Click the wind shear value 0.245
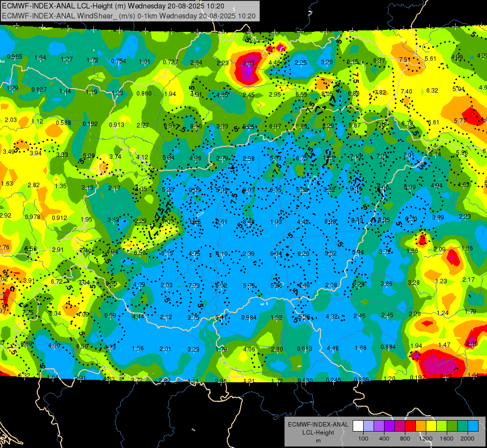 (334, 380)
